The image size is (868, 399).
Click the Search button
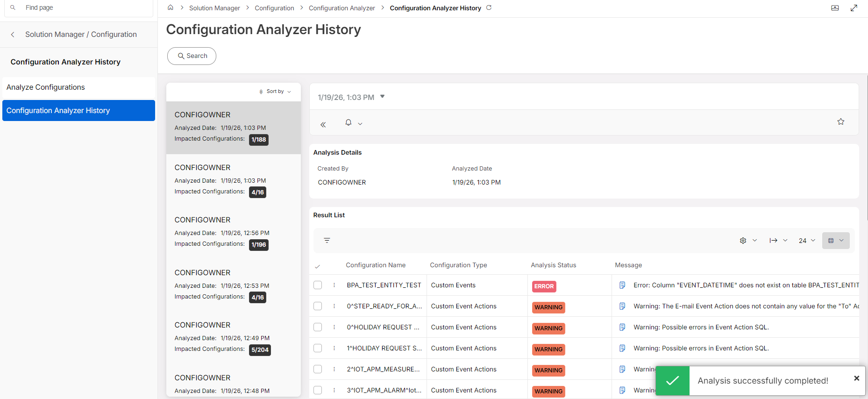pyautogui.click(x=192, y=56)
